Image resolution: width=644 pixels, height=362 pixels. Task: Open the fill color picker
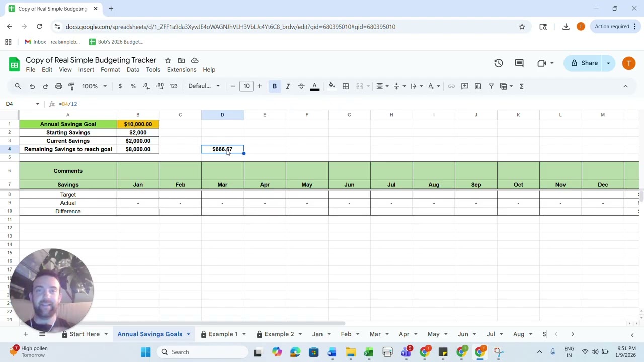point(332,86)
